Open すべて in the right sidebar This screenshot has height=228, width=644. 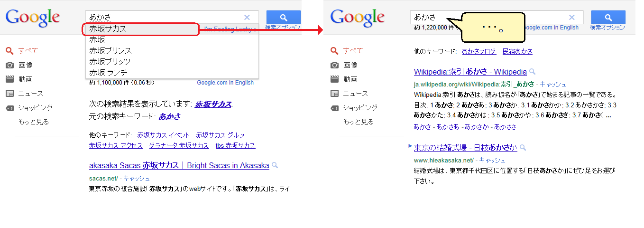point(353,50)
